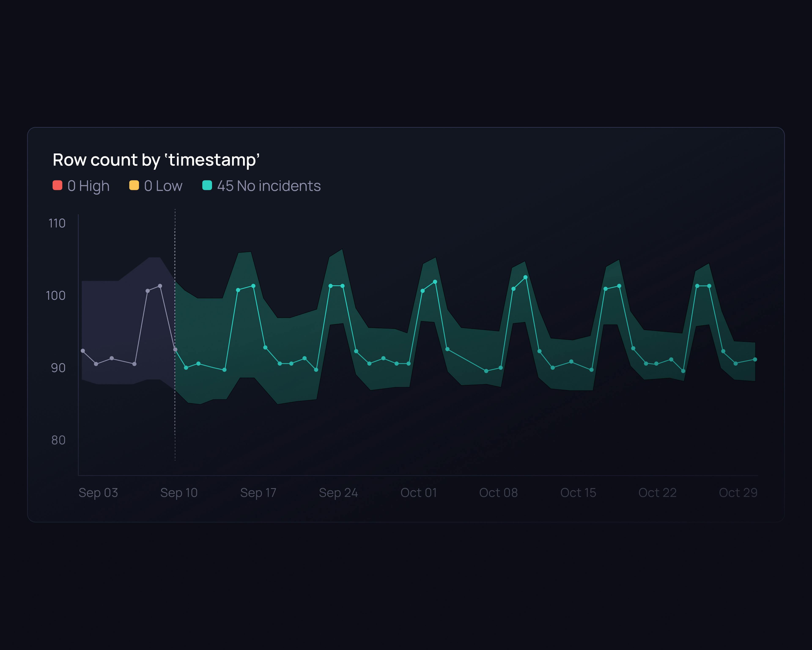Screen dimensions: 812x650
Task: Click the 110 y-axis label
Action: (57, 223)
